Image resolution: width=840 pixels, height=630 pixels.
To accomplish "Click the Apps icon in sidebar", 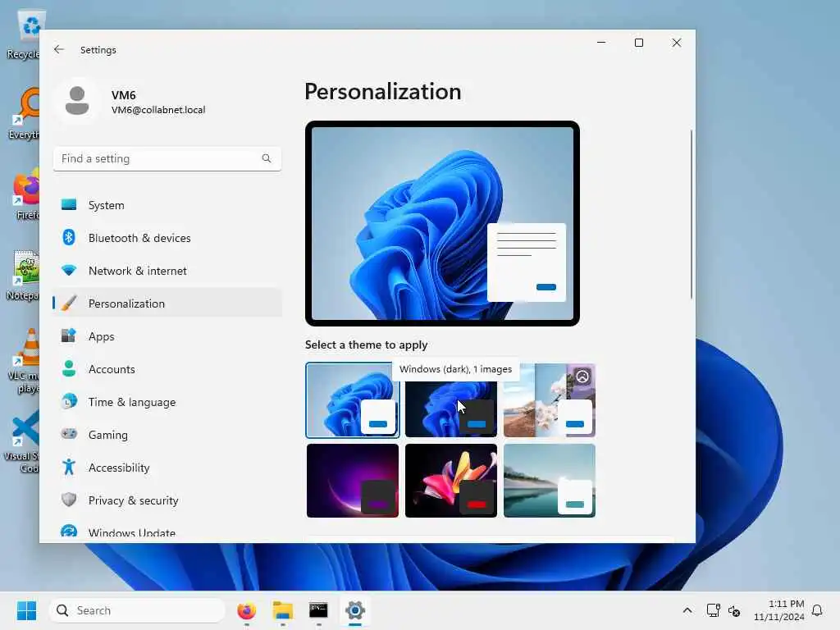I will click(69, 336).
